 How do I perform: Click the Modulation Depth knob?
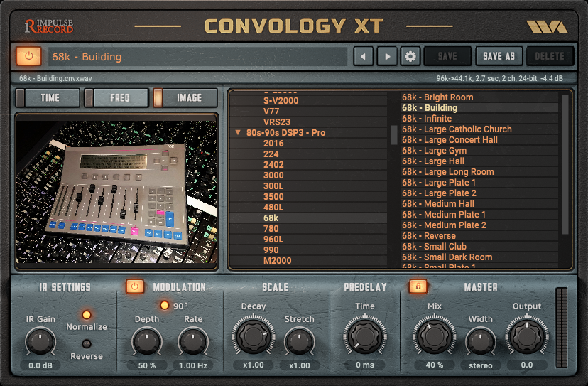(146, 342)
